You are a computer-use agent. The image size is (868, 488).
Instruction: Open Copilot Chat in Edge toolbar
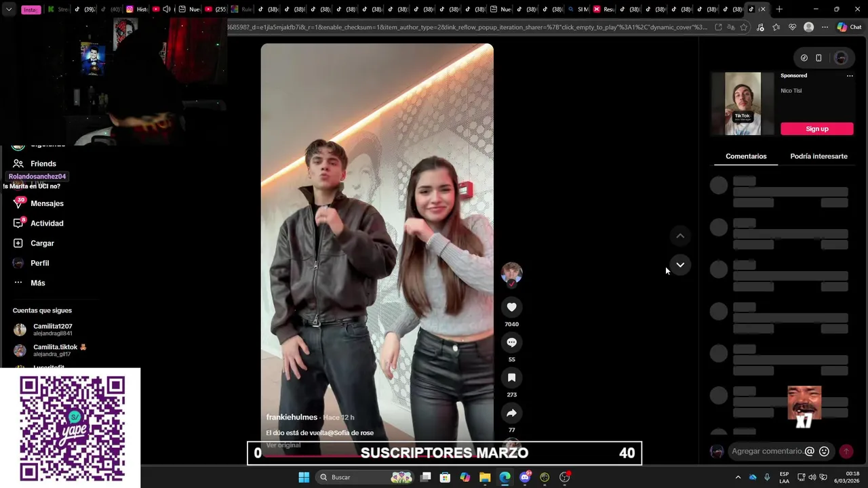click(x=849, y=27)
